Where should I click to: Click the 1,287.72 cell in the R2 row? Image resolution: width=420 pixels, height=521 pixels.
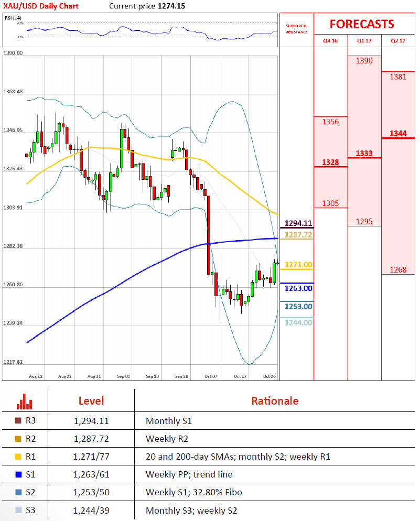coord(91,439)
